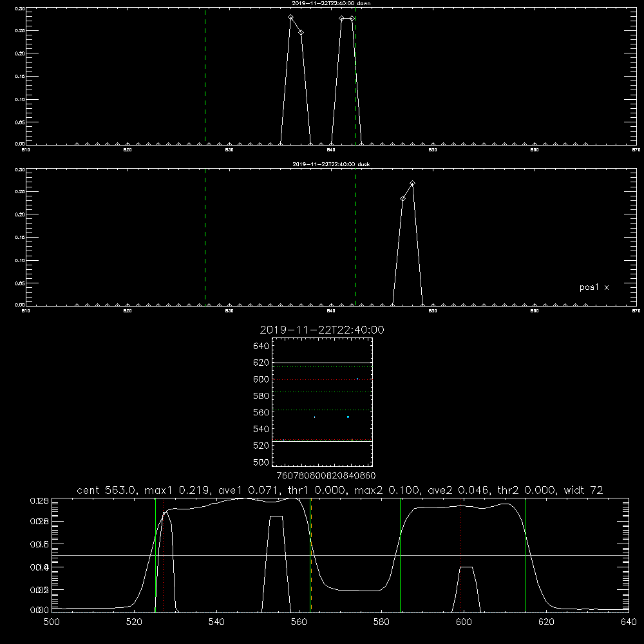Click the '500' y-axis label of center plot

(261, 462)
